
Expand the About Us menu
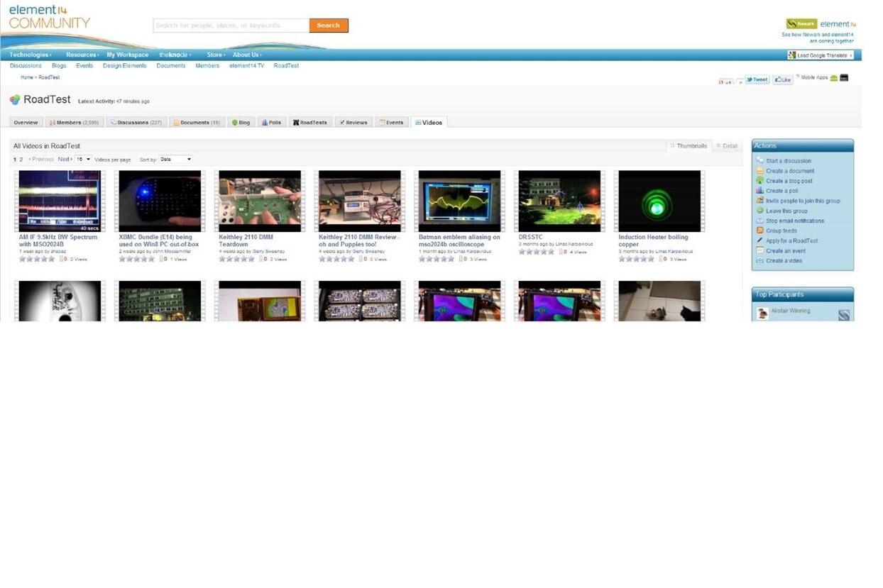click(x=248, y=55)
